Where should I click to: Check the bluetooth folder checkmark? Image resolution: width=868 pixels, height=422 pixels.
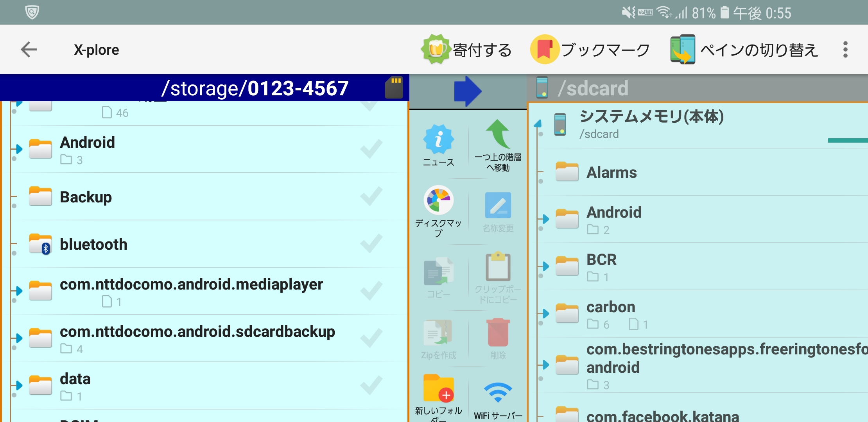371,243
